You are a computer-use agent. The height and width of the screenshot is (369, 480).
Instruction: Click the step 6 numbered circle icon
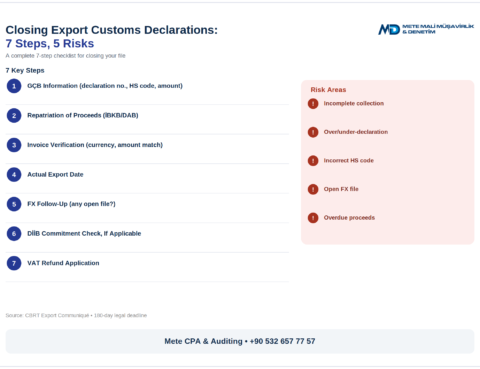[14, 234]
